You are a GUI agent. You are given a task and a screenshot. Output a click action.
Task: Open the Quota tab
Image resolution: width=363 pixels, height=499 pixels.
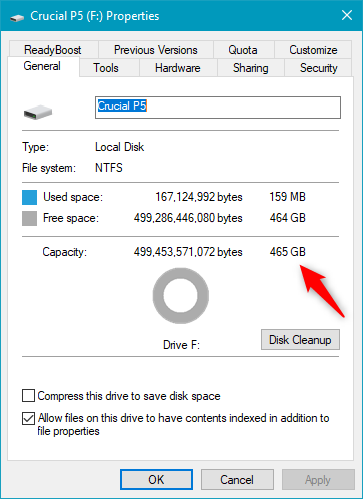click(x=243, y=50)
